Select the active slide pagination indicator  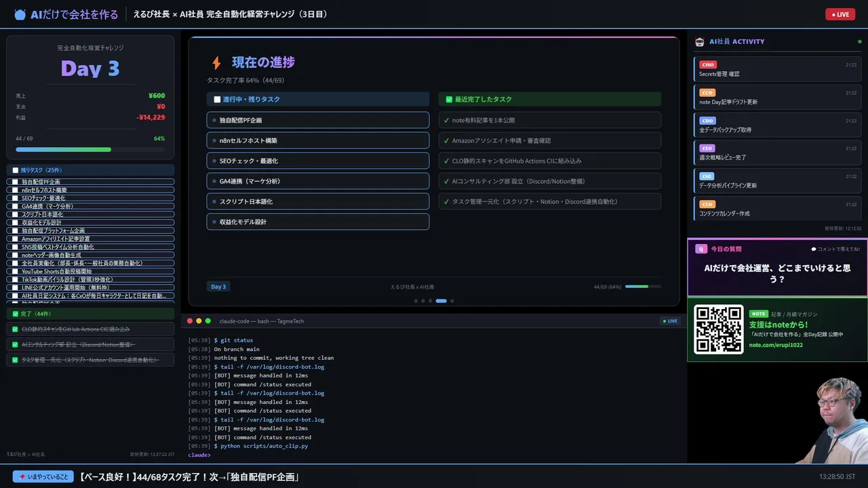coord(441,300)
